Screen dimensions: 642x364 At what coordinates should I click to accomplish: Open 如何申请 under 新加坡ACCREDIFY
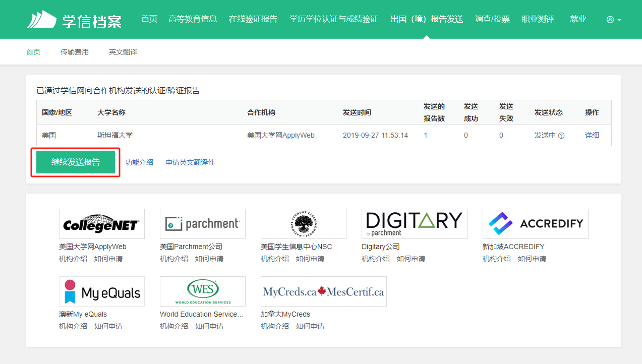point(532,259)
